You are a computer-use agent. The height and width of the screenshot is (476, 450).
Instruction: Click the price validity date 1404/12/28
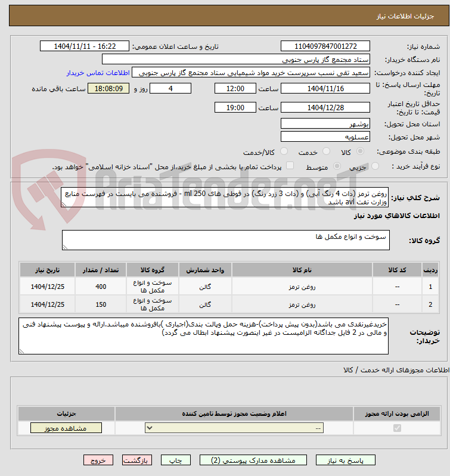pos(325,107)
